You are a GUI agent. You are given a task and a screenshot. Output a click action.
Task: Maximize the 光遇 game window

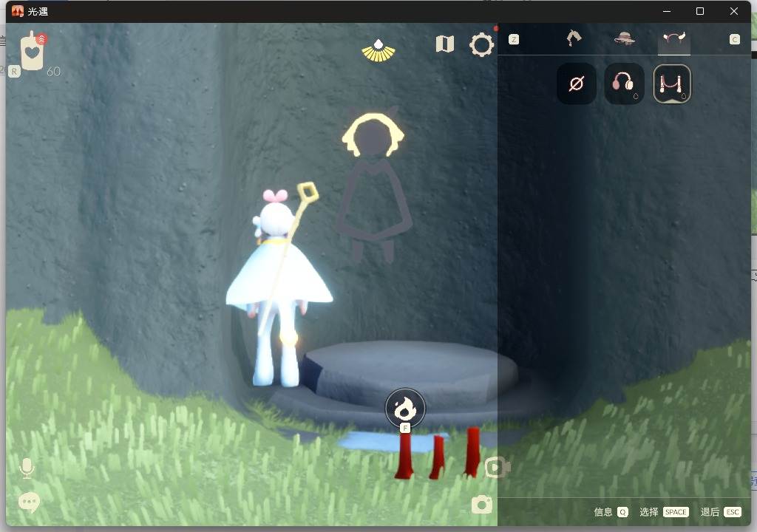click(x=700, y=11)
